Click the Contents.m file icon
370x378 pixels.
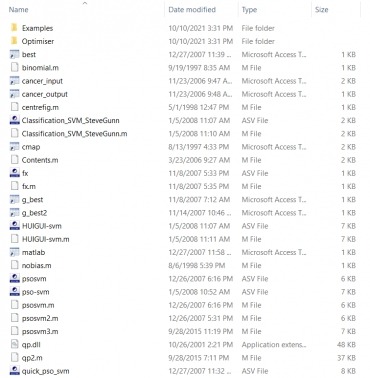[14, 160]
